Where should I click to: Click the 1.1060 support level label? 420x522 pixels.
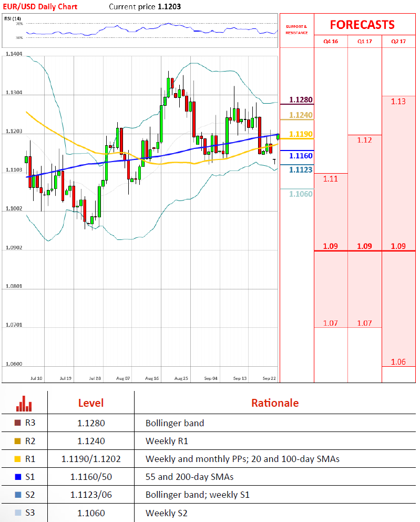point(301,194)
